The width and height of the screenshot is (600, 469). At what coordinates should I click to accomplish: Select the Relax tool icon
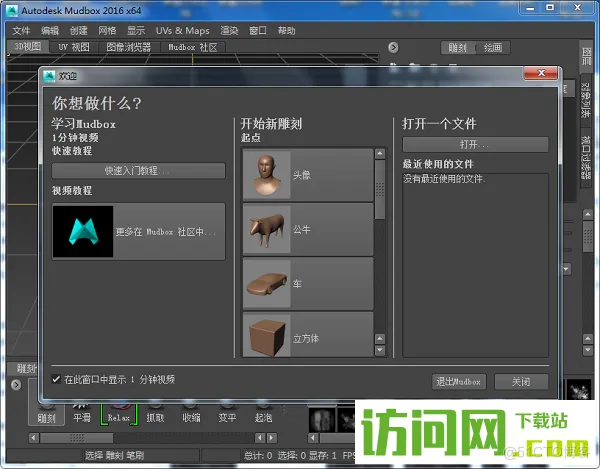click(119, 414)
